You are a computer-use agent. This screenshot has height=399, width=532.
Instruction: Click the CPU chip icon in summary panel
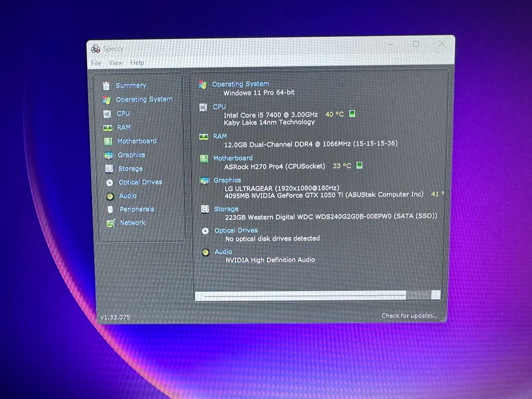pyautogui.click(x=203, y=108)
